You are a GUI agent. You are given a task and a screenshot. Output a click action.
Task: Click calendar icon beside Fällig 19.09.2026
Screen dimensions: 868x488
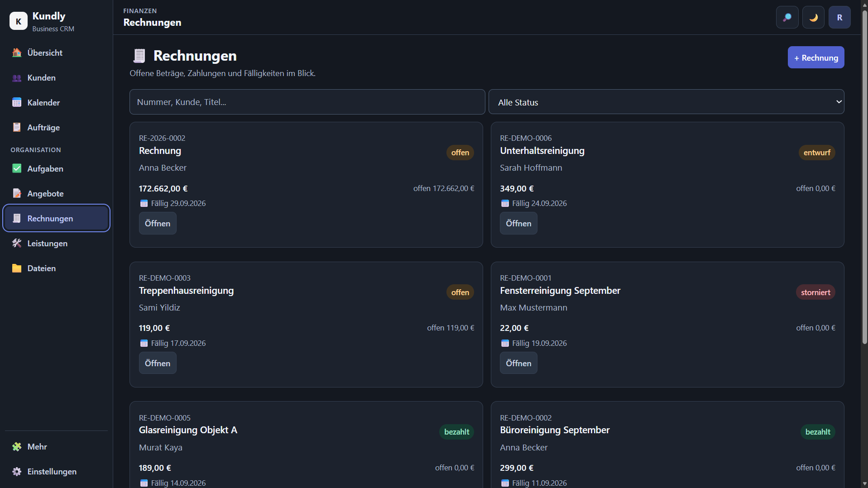click(505, 344)
